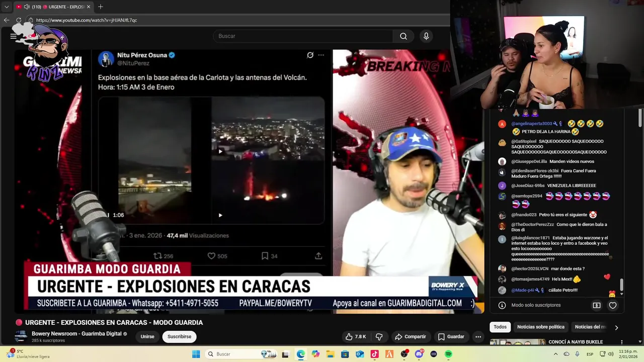The height and width of the screenshot is (362, 644).
Task: Open File Explorer from the taskbar
Action: click(330, 354)
